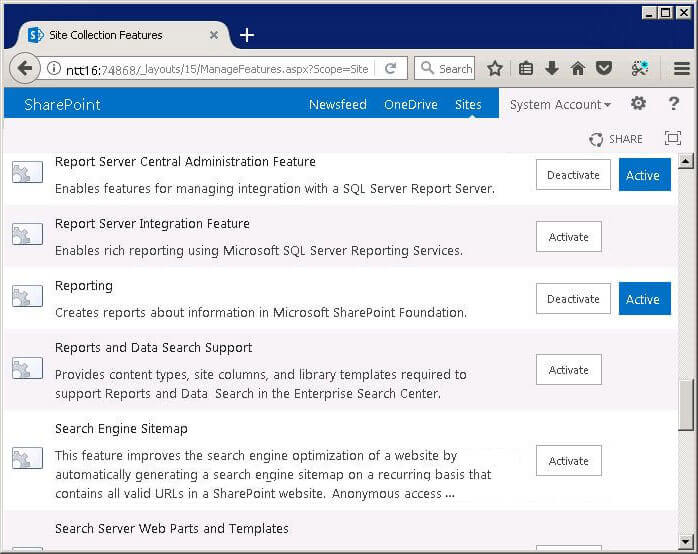Activate Reports and Data Search Support
This screenshot has width=698, height=554.
(569, 370)
